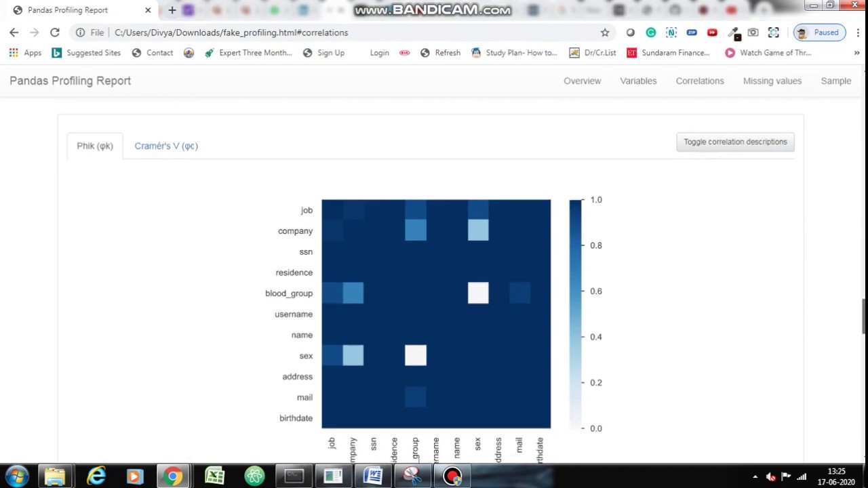This screenshot has height=488, width=868.
Task: Click the Paused profile button
Action: 819,33
